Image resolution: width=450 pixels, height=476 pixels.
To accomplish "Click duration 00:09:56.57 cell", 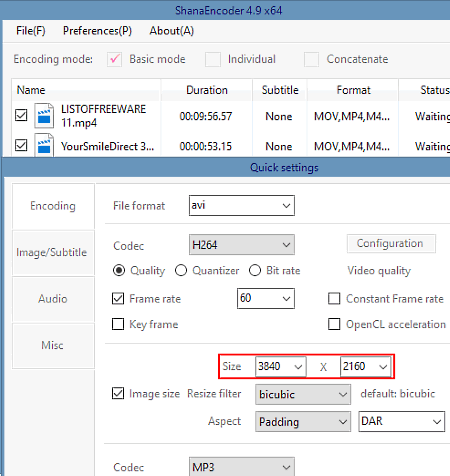I will [x=206, y=116].
